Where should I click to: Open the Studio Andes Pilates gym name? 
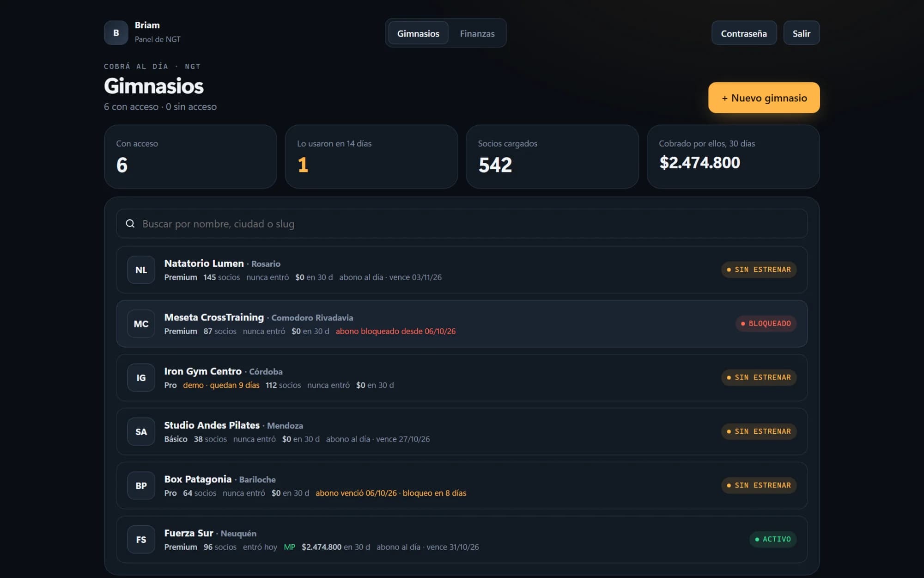pos(212,425)
